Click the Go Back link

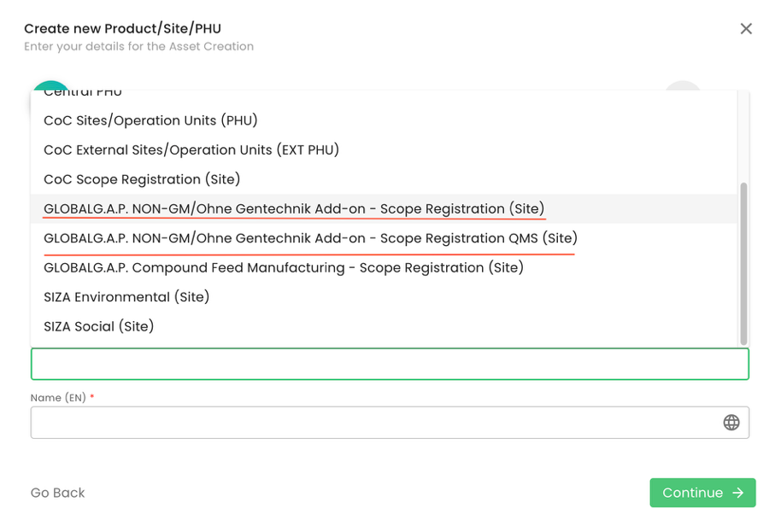[58, 493]
